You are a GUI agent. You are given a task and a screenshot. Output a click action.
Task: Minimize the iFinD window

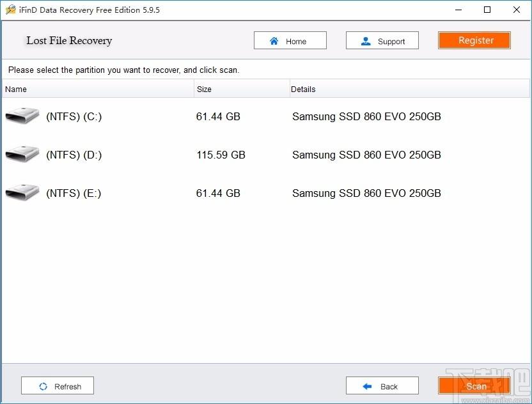(x=458, y=10)
